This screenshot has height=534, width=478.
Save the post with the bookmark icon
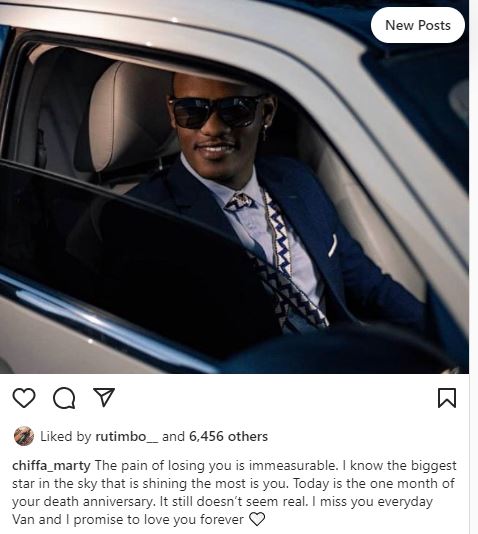(x=447, y=398)
